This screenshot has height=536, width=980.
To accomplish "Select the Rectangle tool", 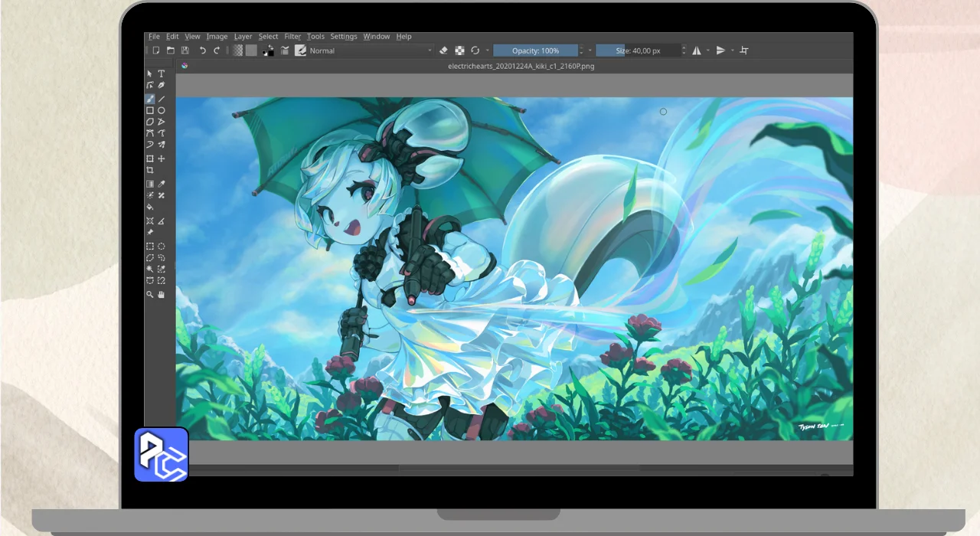I will pyautogui.click(x=150, y=110).
